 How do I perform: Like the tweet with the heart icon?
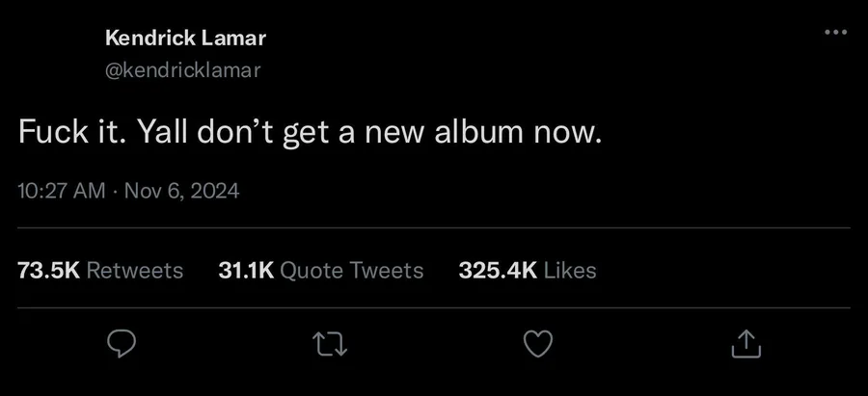(x=537, y=342)
